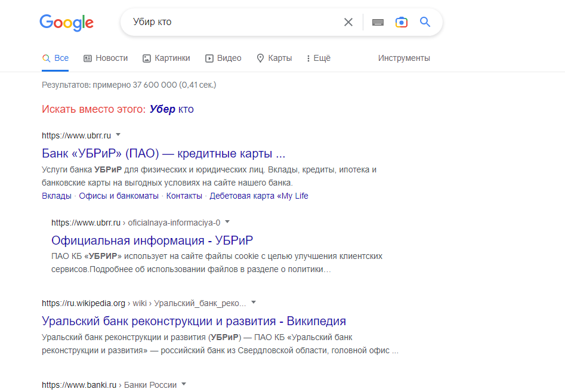Click into the search input field

[x=233, y=22]
